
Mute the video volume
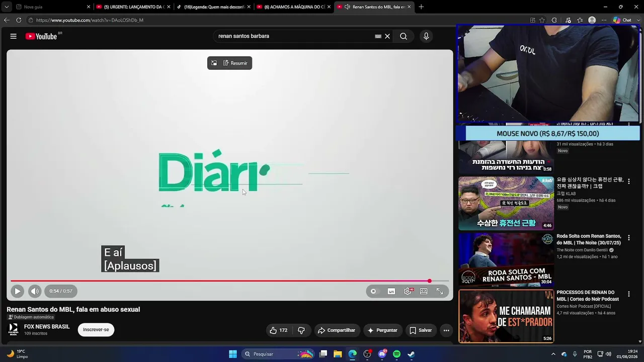coord(34,291)
